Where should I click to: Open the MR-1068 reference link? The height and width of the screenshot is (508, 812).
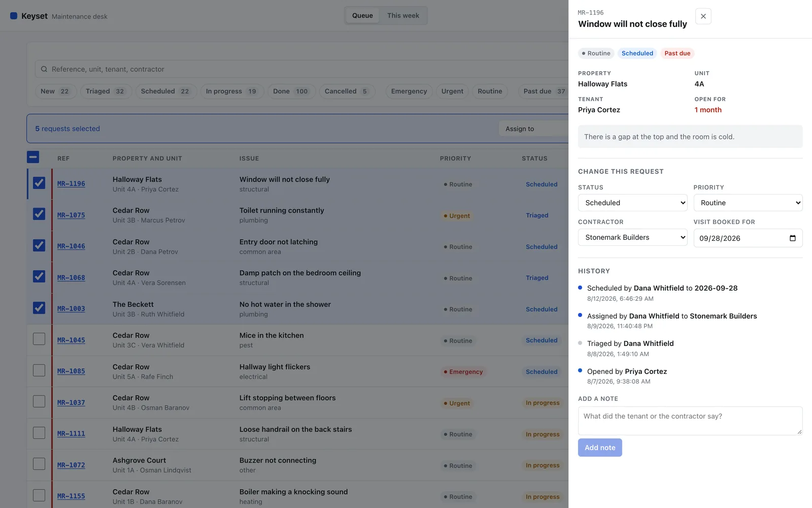71,278
